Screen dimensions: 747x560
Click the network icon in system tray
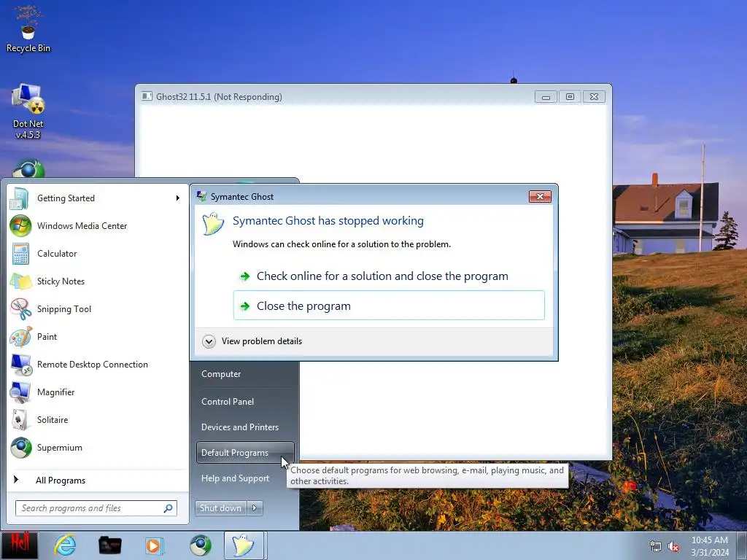coord(656,546)
